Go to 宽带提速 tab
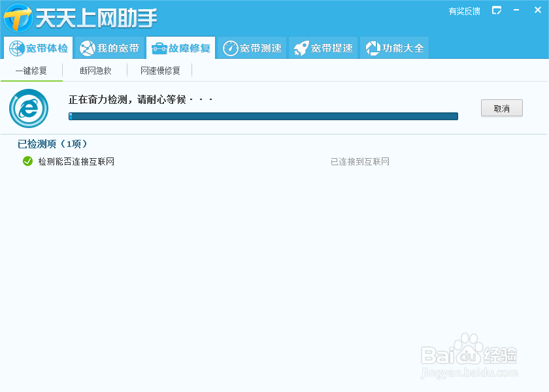549x392 pixels. tap(323, 48)
